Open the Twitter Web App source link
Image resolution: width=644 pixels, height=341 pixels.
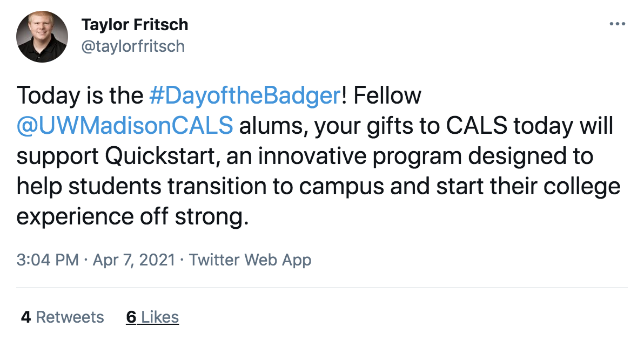pos(250,260)
